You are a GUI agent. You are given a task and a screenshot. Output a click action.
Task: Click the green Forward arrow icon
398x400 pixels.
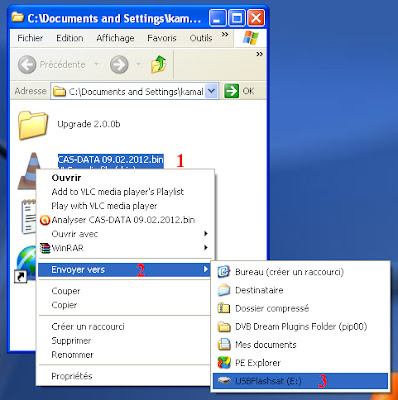coord(119,64)
